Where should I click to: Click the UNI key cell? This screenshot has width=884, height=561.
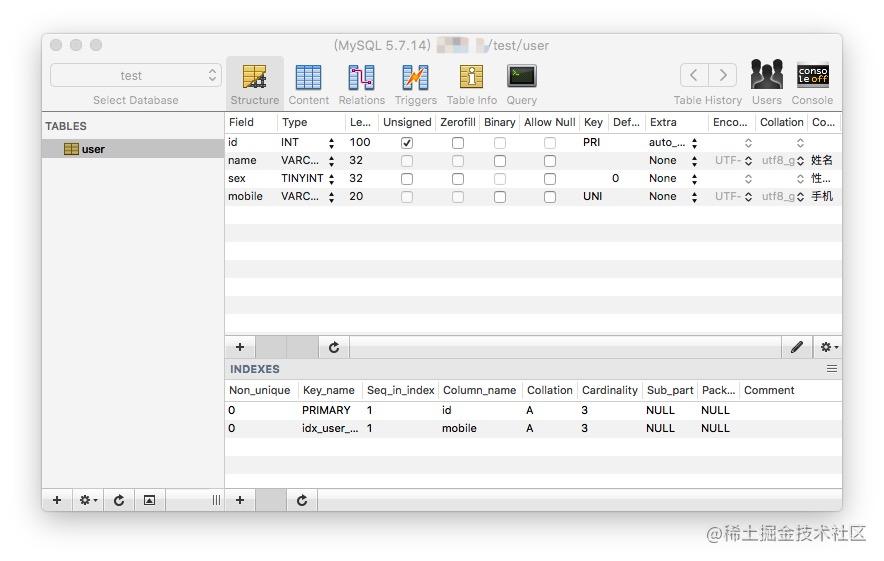click(x=593, y=196)
